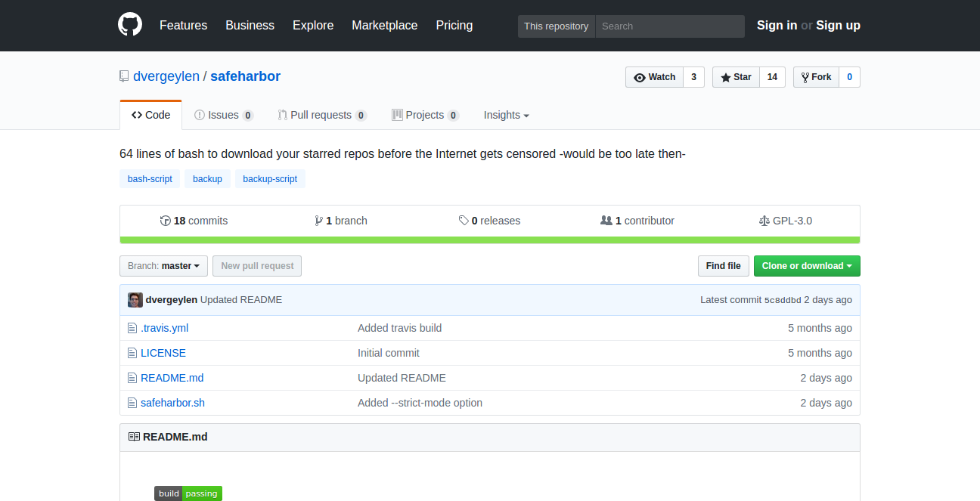The width and height of the screenshot is (980, 501).
Task: Open the LICENSE file
Action: pyautogui.click(x=163, y=353)
